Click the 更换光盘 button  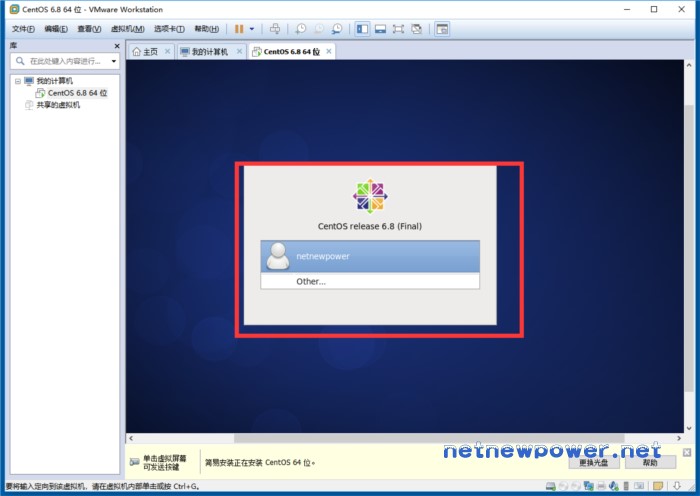(x=594, y=463)
